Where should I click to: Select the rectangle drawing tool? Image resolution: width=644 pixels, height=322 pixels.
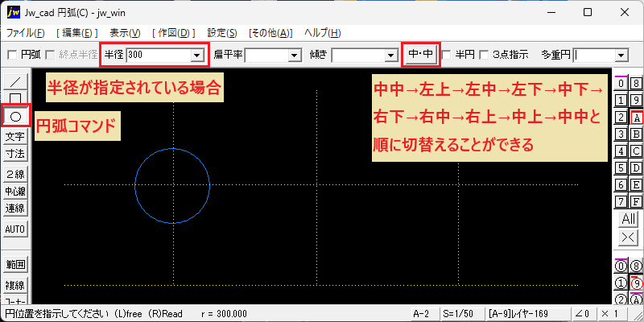click(x=15, y=98)
